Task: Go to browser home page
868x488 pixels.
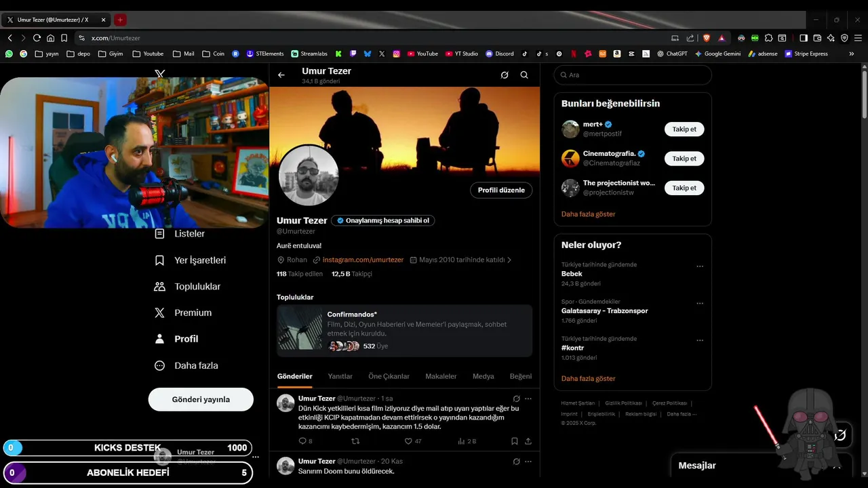Action: click(50, 38)
